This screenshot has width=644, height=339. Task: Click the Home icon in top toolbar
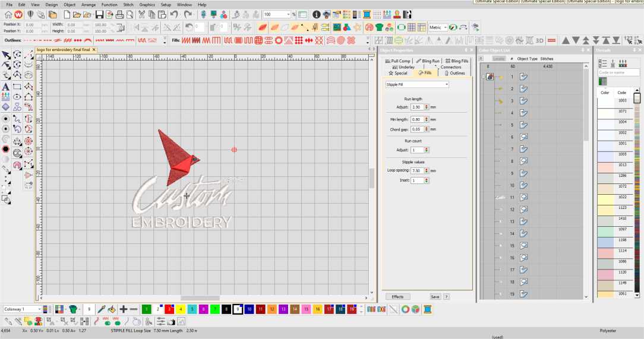pyautogui.click(x=8, y=14)
